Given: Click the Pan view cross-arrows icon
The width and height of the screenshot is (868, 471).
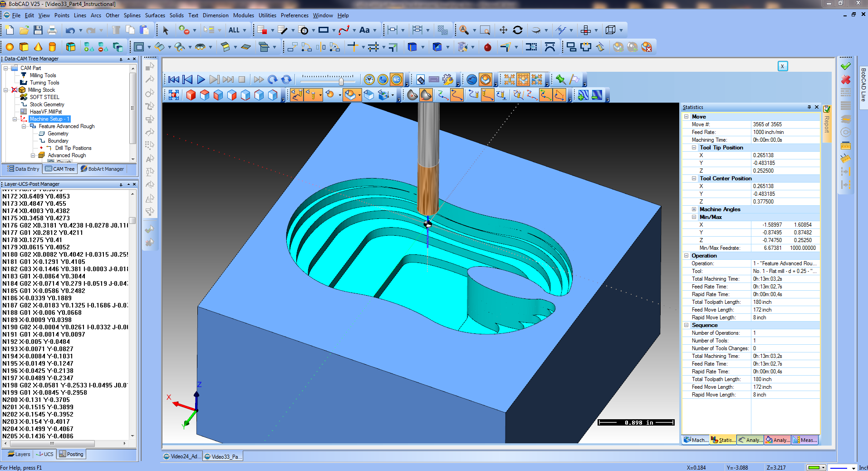Looking at the screenshot, I should pos(503,30).
